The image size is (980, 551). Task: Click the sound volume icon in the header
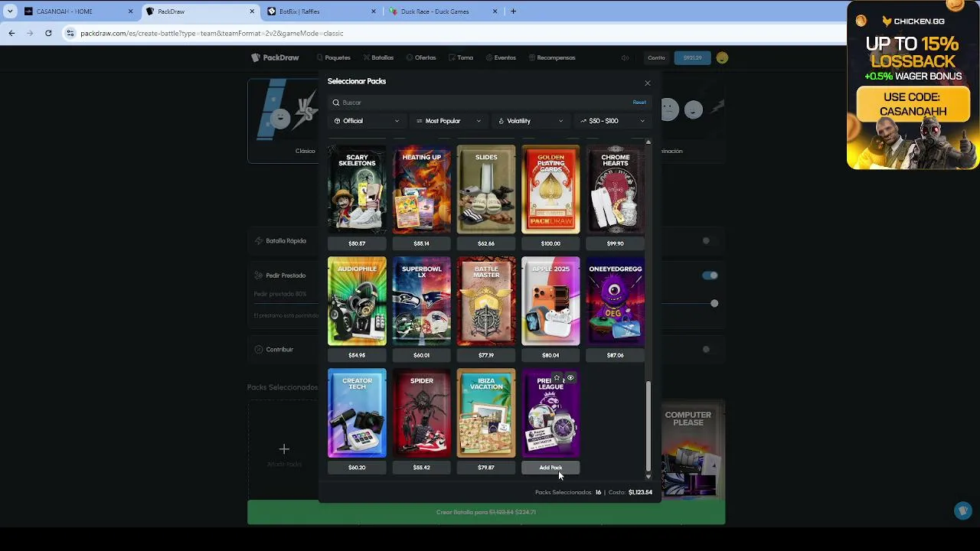click(625, 57)
